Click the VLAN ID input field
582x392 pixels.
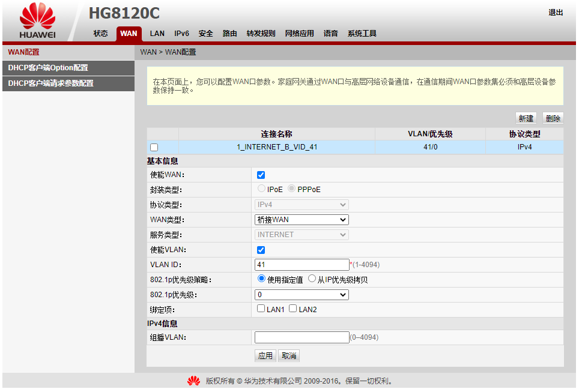(302, 265)
